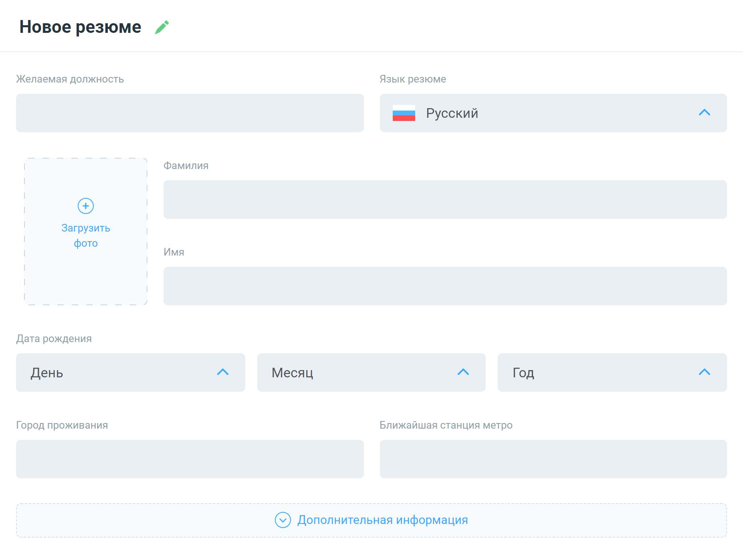
Task: Click the chevron arrow in Год field
Action: click(x=704, y=372)
